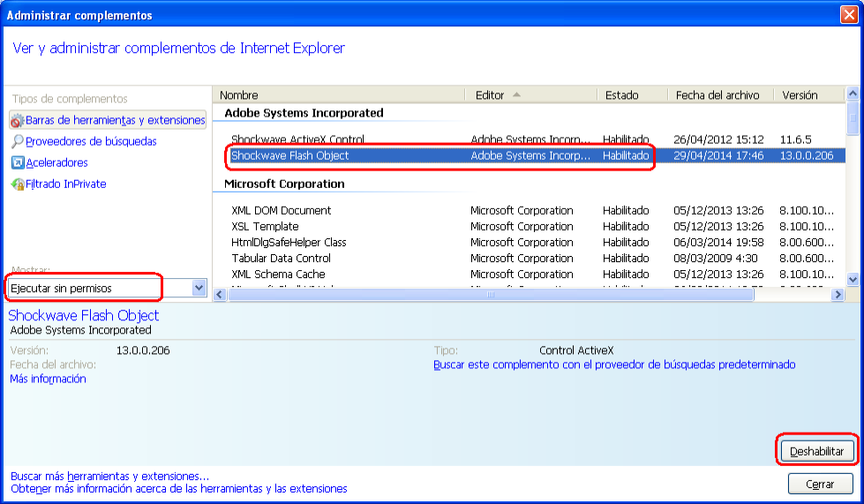Open the Más información link
This screenshot has height=504, width=864.
pos(48,379)
